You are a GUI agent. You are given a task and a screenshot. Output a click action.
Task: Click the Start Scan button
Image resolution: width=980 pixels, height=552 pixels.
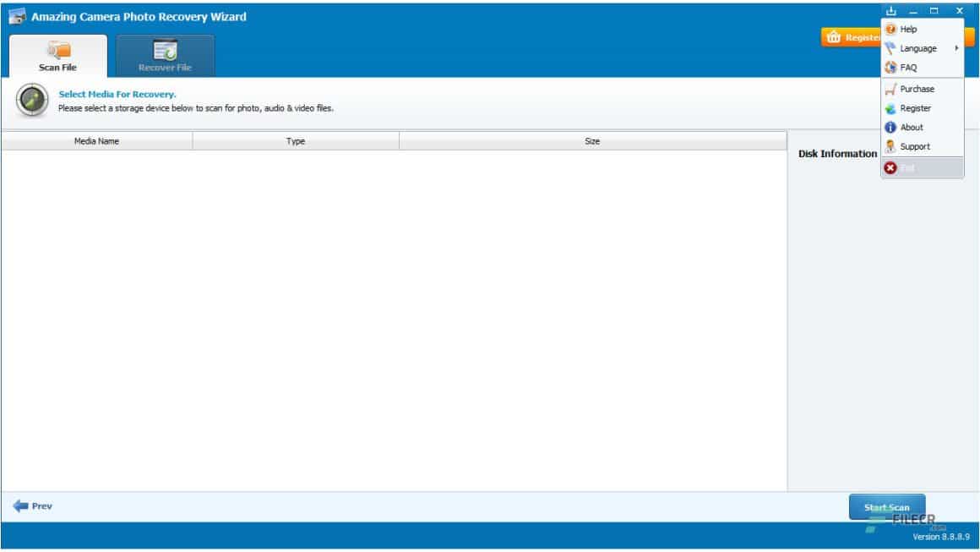[x=887, y=507]
